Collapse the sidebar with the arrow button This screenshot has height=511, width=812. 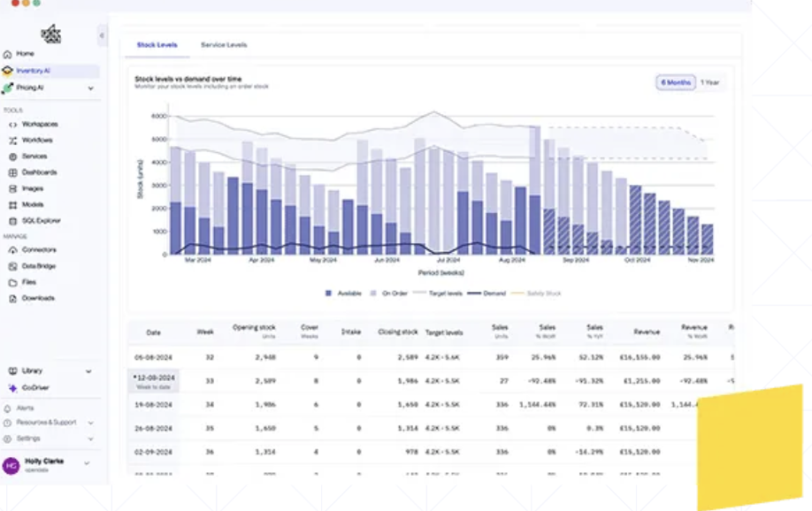[102, 35]
